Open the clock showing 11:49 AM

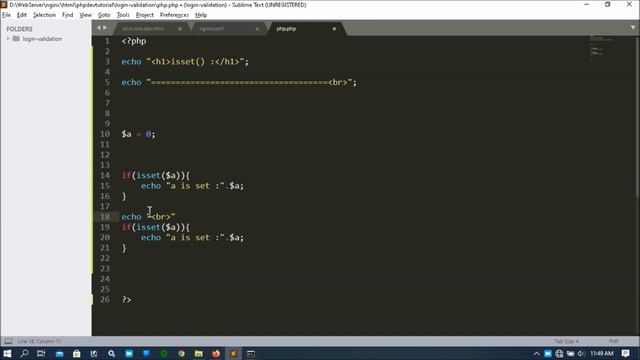pos(602,353)
